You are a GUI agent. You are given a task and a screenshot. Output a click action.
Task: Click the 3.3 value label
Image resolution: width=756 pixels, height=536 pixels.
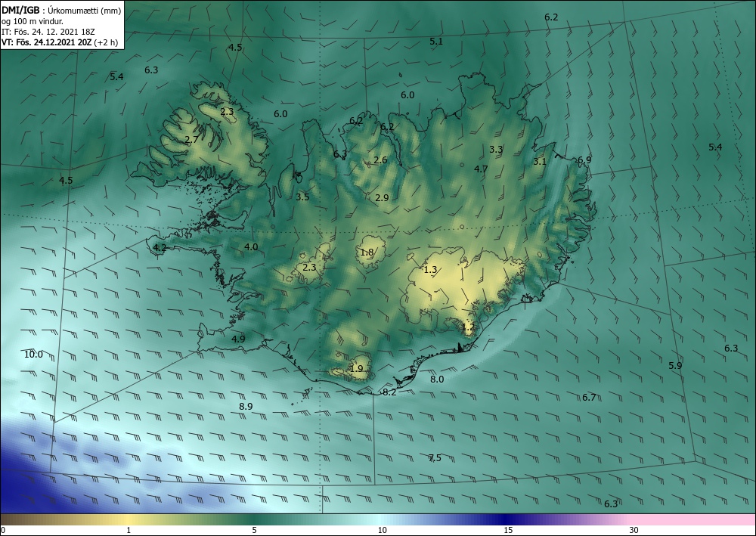(x=496, y=150)
